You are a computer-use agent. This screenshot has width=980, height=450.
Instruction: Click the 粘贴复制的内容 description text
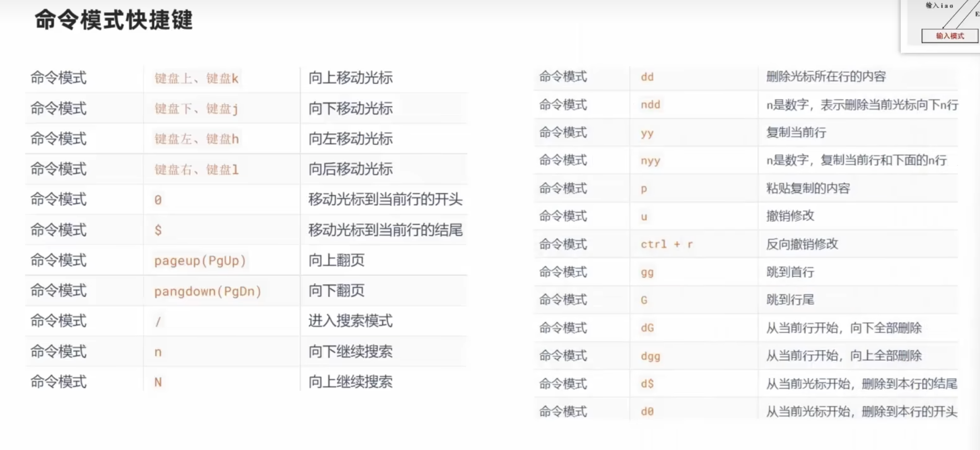coord(808,188)
